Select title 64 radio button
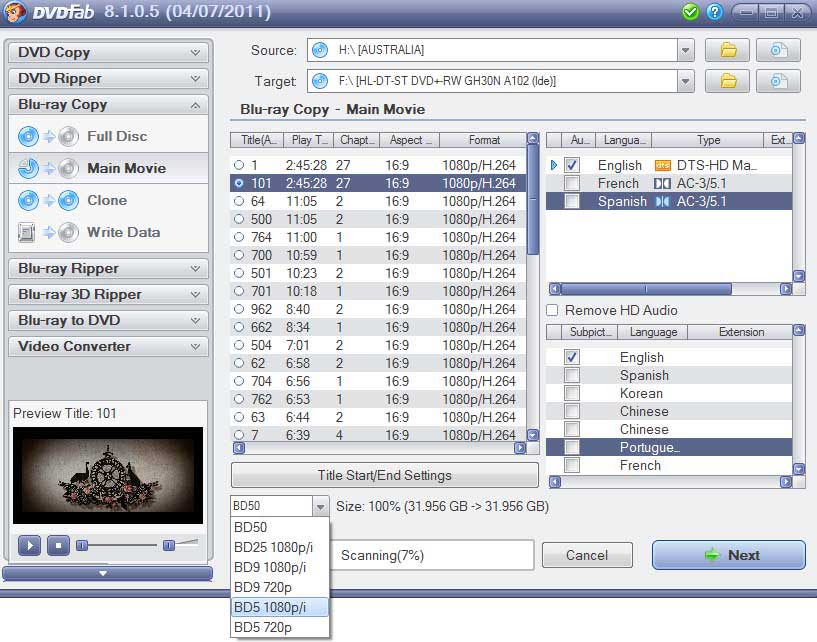This screenshot has height=642, width=817. (x=239, y=201)
